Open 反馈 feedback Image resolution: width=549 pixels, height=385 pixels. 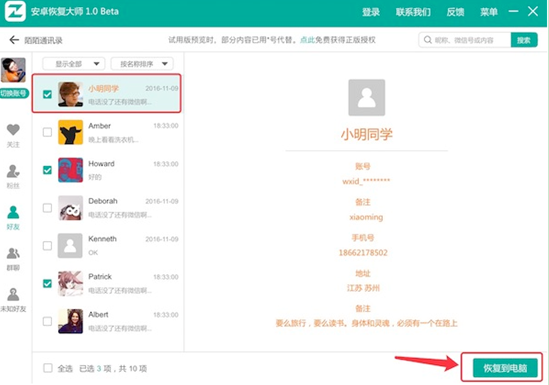(x=456, y=12)
